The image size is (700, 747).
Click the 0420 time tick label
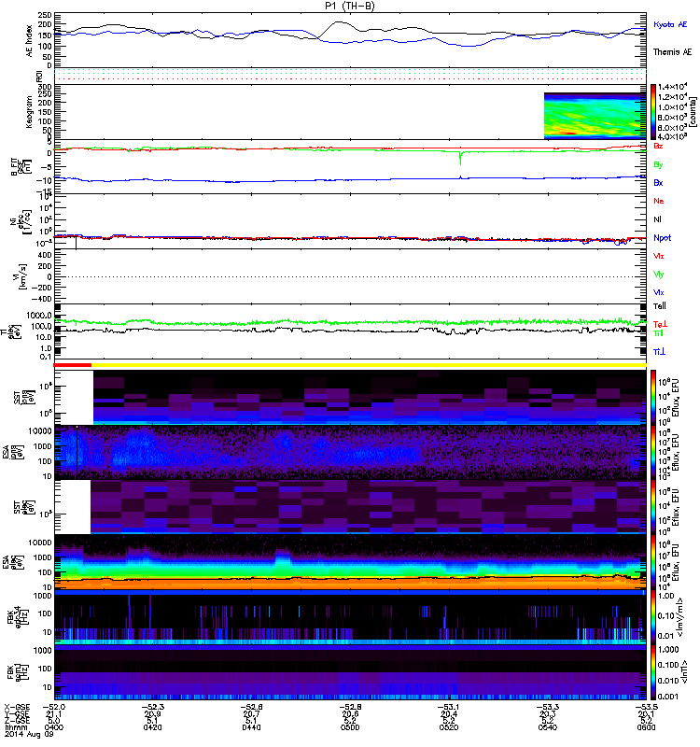[x=152, y=727]
